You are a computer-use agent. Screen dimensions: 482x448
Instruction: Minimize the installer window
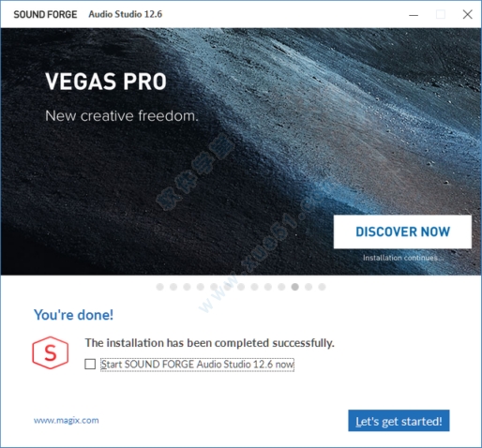pyautogui.click(x=414, y=15)
